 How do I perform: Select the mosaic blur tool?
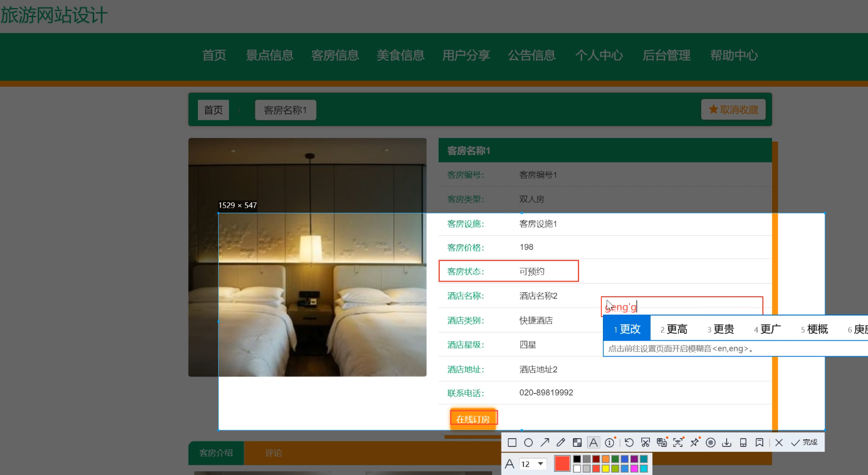[x=577, y=443]
